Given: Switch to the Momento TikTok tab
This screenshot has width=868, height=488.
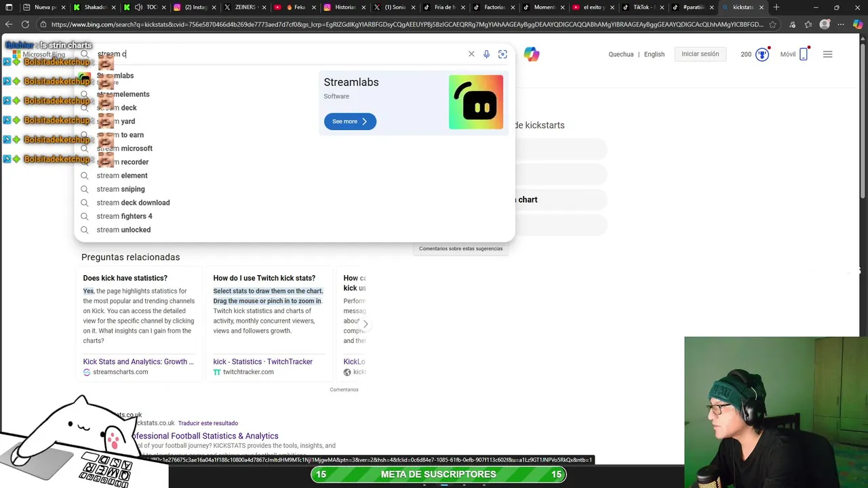Looking at the screenshot, I should [x=542, y=7].
